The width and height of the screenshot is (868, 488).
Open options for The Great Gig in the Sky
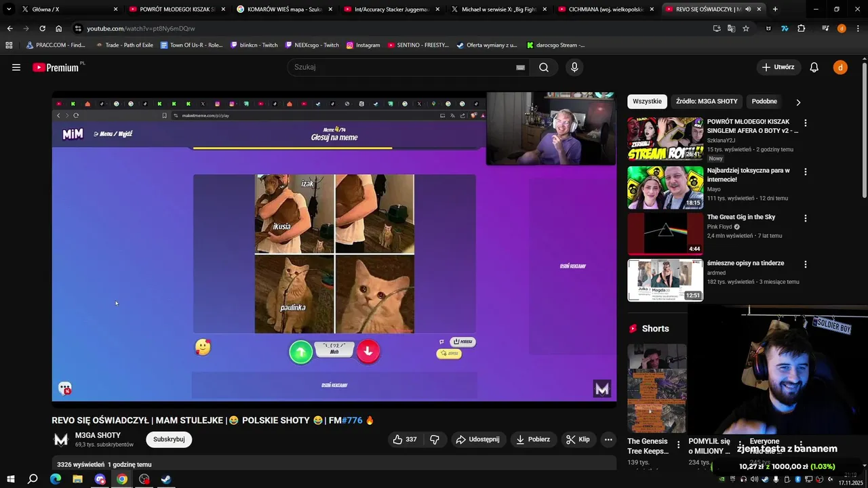point(806,218)
